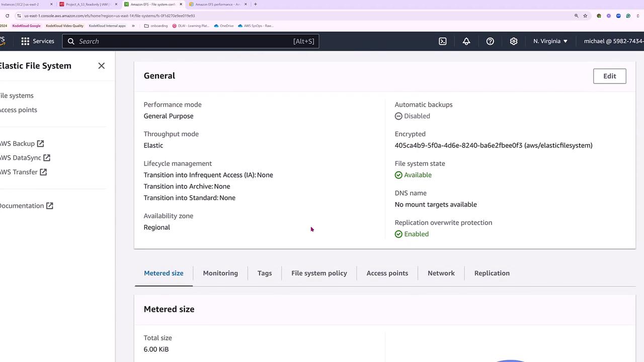Bookmark this page with star icon

pyautogui.click(x=585, y=16)
